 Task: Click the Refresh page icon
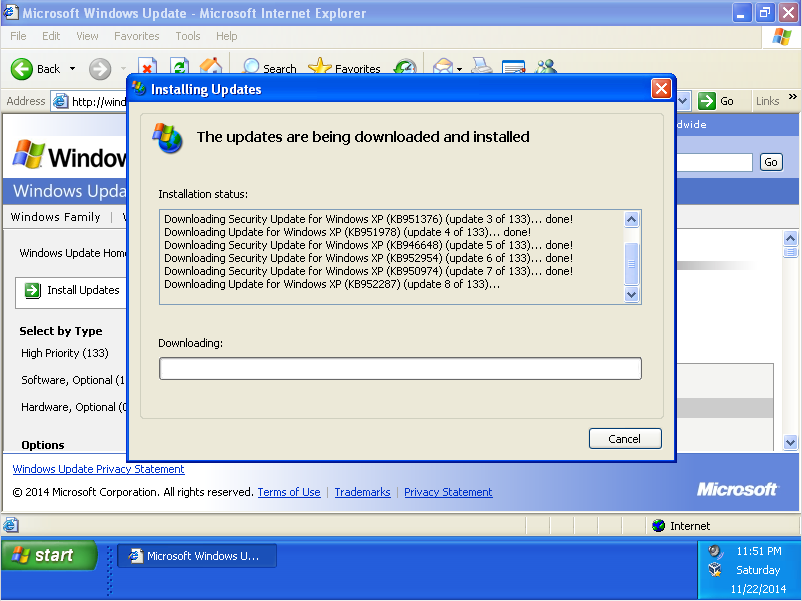(179, 65)
